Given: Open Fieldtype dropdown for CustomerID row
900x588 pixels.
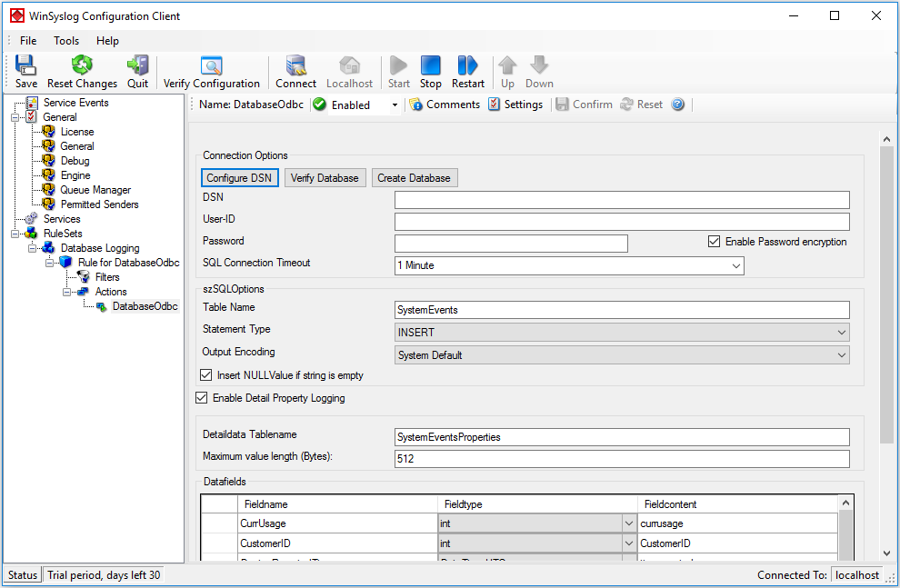Looking at the screenshot, I should [x=629, y=543].
